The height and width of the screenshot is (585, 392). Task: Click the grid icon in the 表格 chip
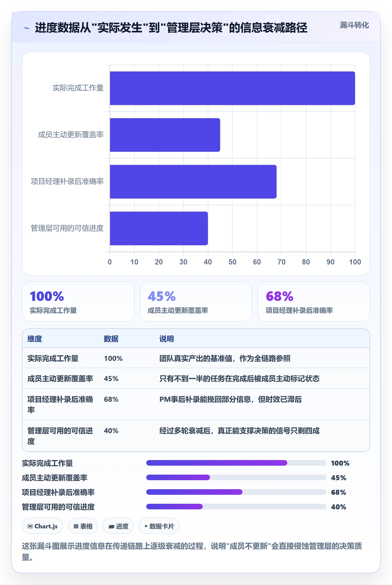(x=76, y=526)
